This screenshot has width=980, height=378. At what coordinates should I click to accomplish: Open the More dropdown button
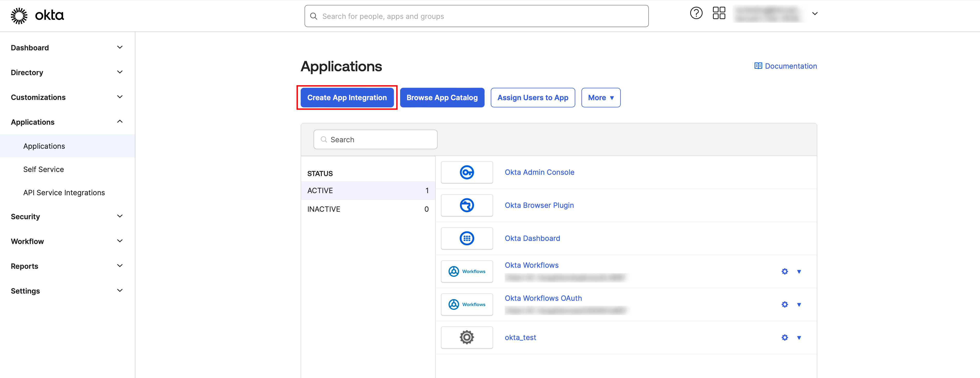pos(600,98)
